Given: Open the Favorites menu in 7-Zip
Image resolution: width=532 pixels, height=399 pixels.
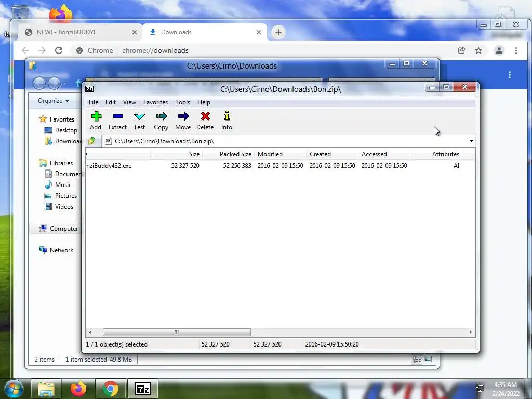Looking at the screenshot, I should tap(155, 102).
